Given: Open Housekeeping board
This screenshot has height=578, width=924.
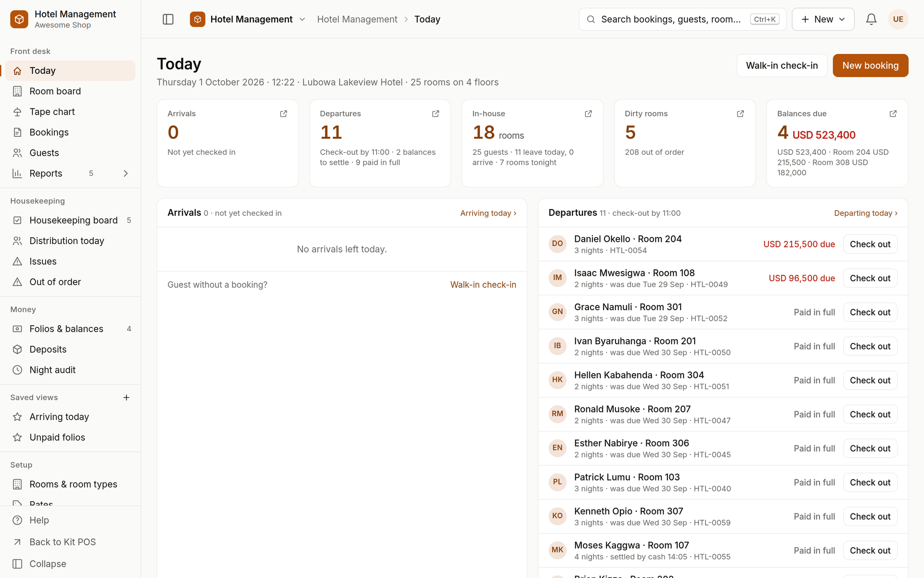Looking at the screenshot, I should 70,220.
